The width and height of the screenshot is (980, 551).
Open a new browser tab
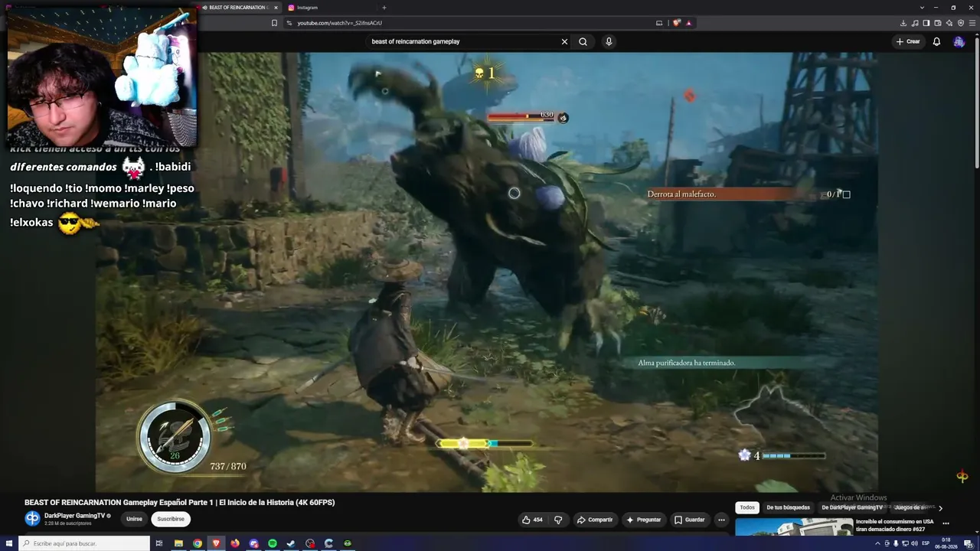click(384, 8)
